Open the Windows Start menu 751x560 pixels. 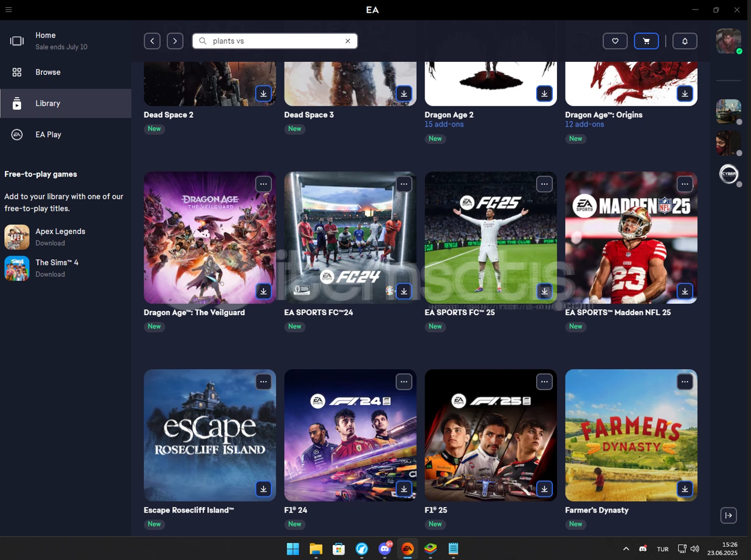tap(293, 549)
